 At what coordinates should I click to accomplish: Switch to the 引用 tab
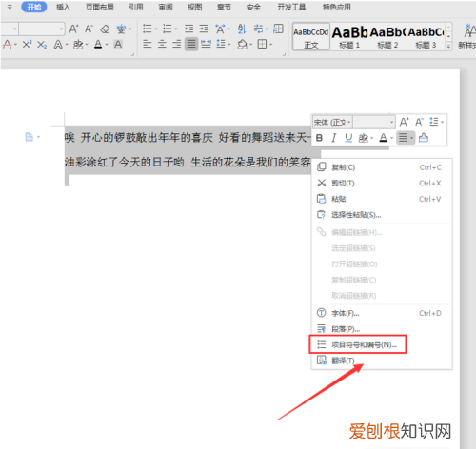coord(136,7)
